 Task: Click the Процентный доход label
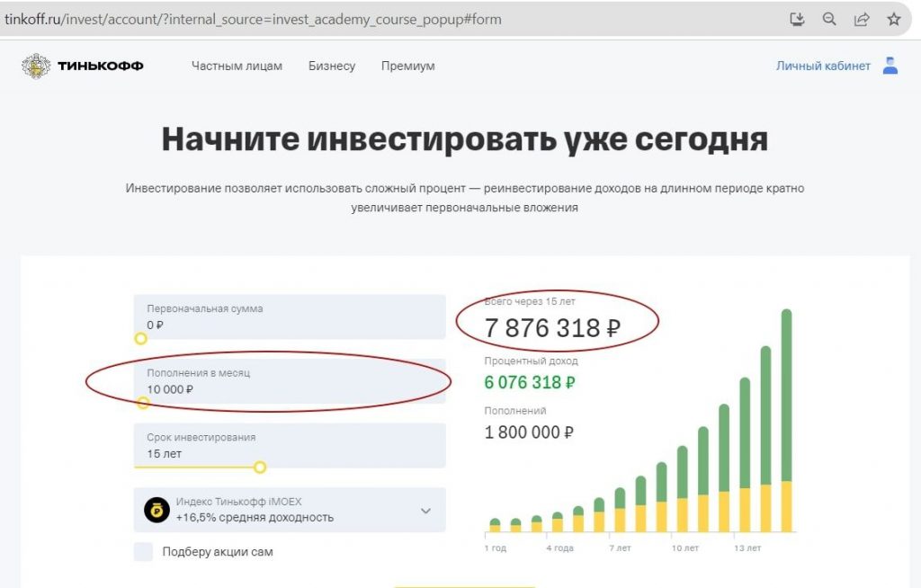(531, 361)
